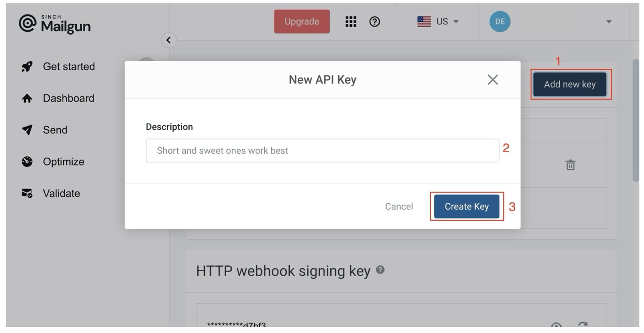Screen dimensions: 644x333
Task: Open Get started in sidebar
Action: point(69,67)
